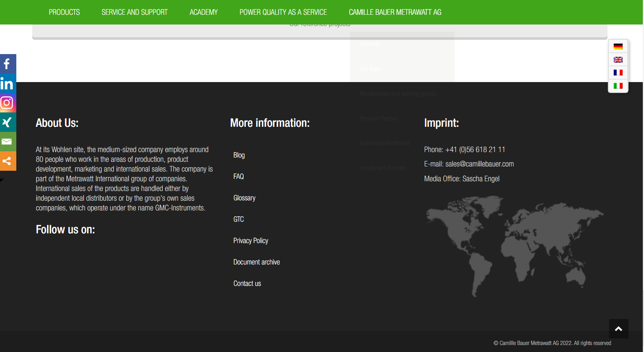Viewport: 644px width, 352px height.
Task: Open the Privacy Policy link
Action: (251, 240)
